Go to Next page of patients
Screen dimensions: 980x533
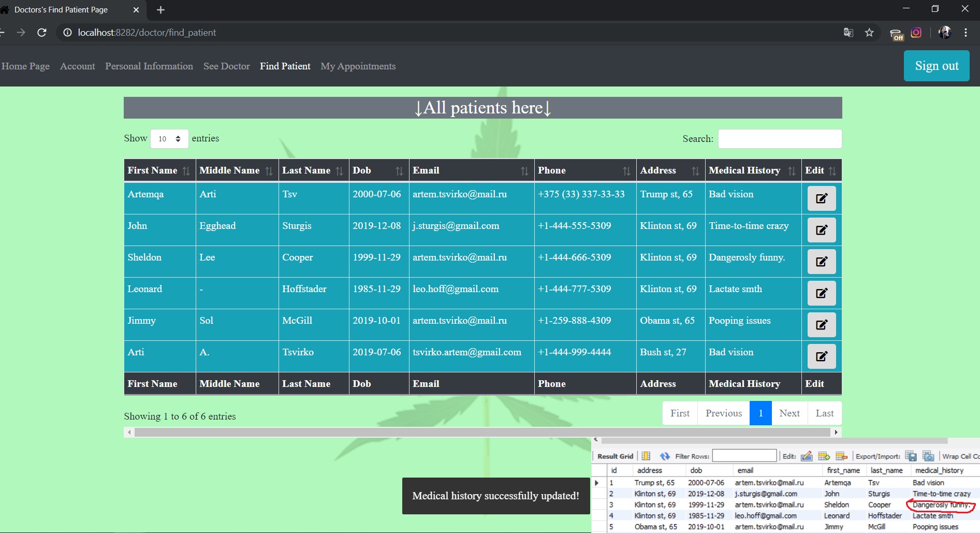pyautogui.click(x=789, y=413)
